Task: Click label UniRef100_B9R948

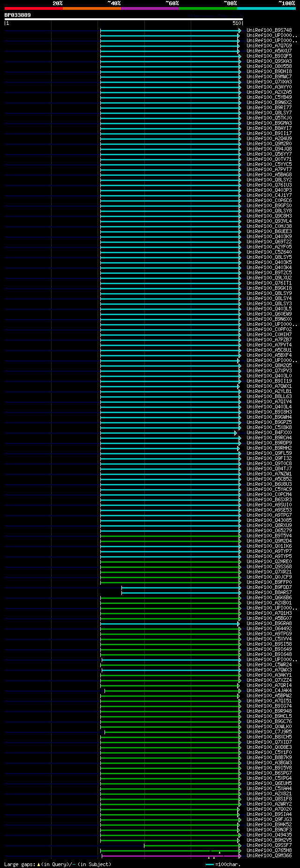Action: pos(269,711)
